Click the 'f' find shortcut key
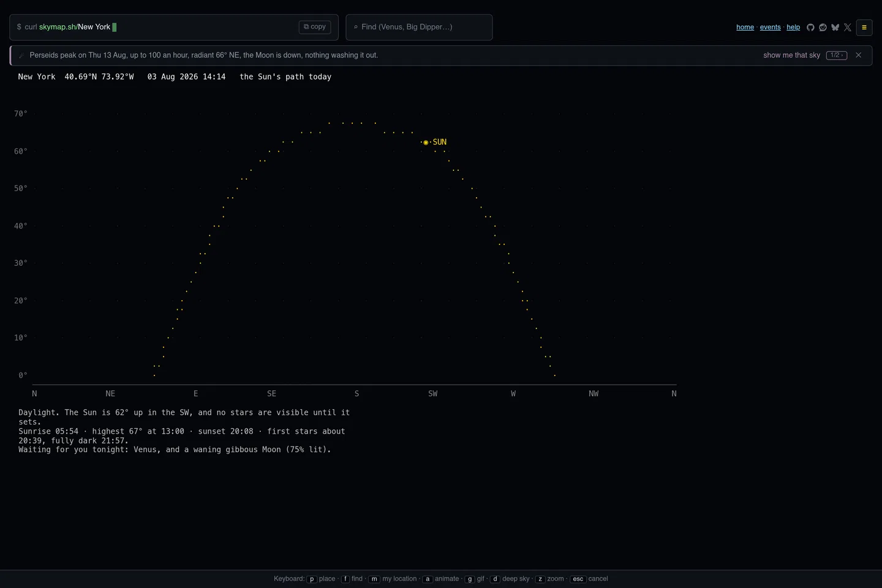The width and height of the screenshot is (882, 588). [x=345, y=579]
